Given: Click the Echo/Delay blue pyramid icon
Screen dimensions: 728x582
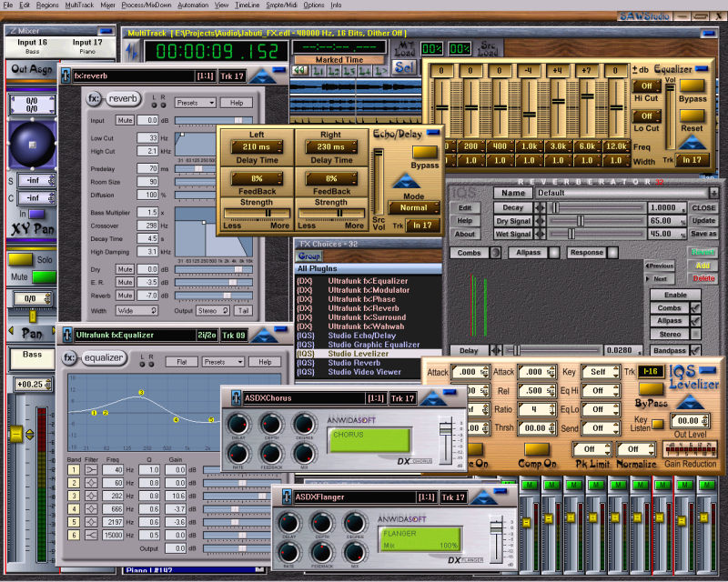Looking at the screenshot, I should (x=406, y=181).
